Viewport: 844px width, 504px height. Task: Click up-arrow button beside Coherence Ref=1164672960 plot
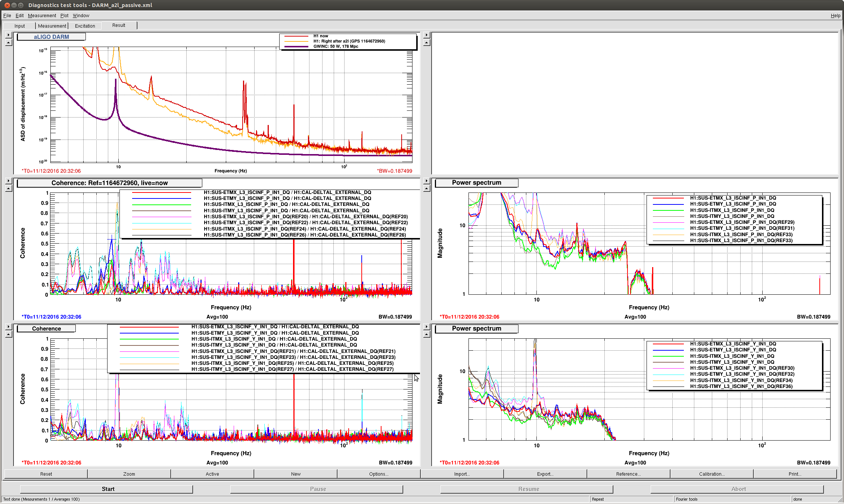(9, 188)
